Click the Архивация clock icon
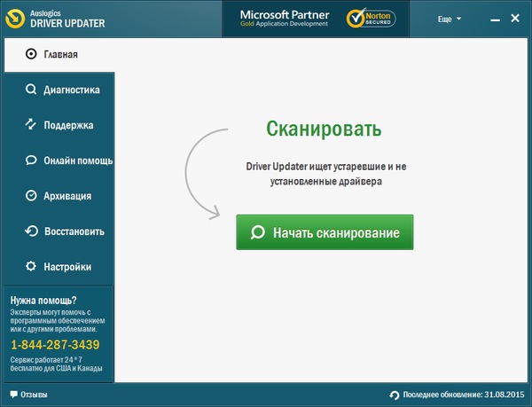 point(31,196)
